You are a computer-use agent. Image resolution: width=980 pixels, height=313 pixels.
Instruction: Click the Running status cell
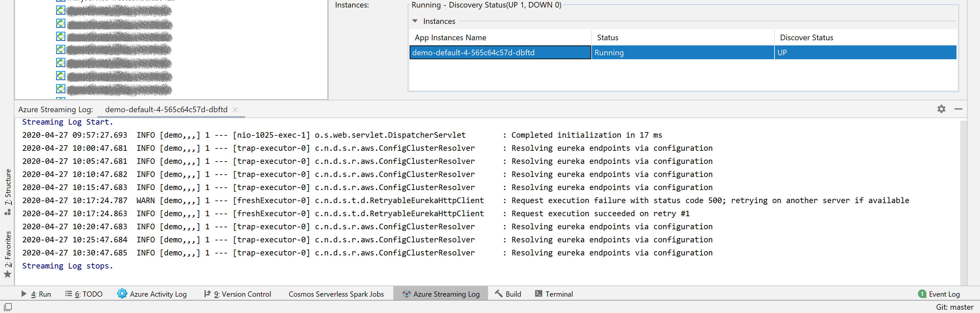pyautogui.click(x=683, y=53)
